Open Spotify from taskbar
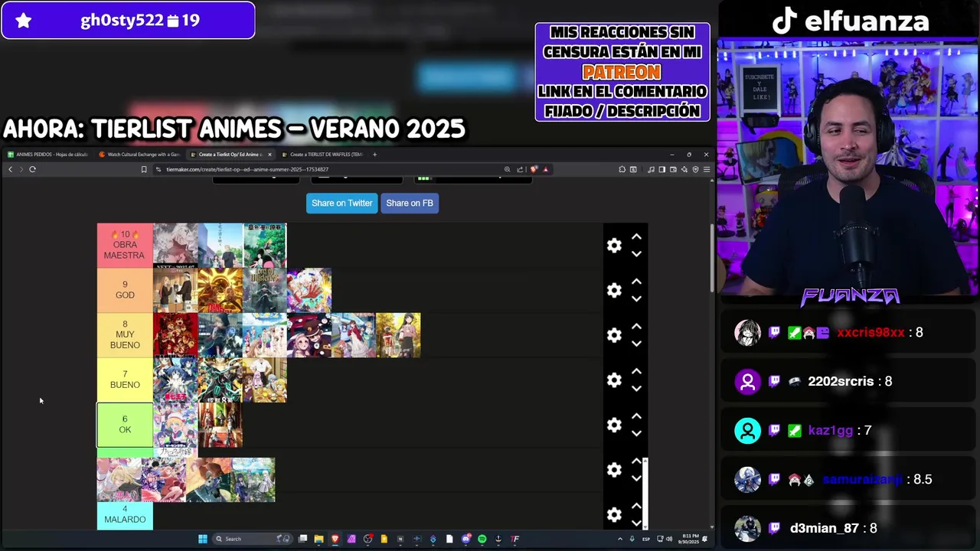980x551 pixels. [482, 539]
